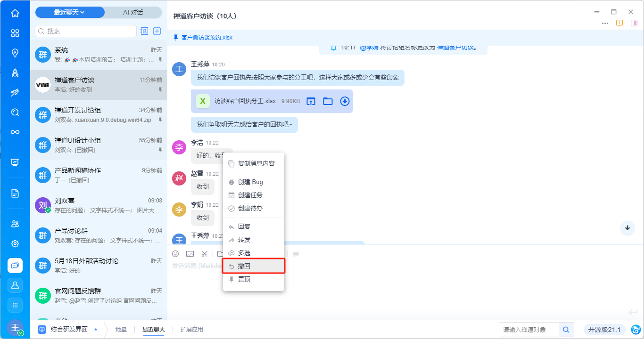This screenshot has width=644, height=339.
Task: Open the rocket icon in the sidebar
Action: [x=15, y=73]
